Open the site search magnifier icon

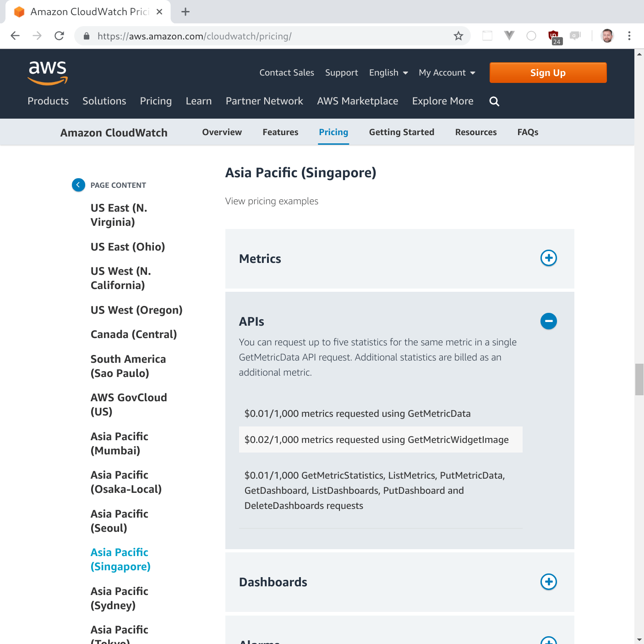click(494, 101)
